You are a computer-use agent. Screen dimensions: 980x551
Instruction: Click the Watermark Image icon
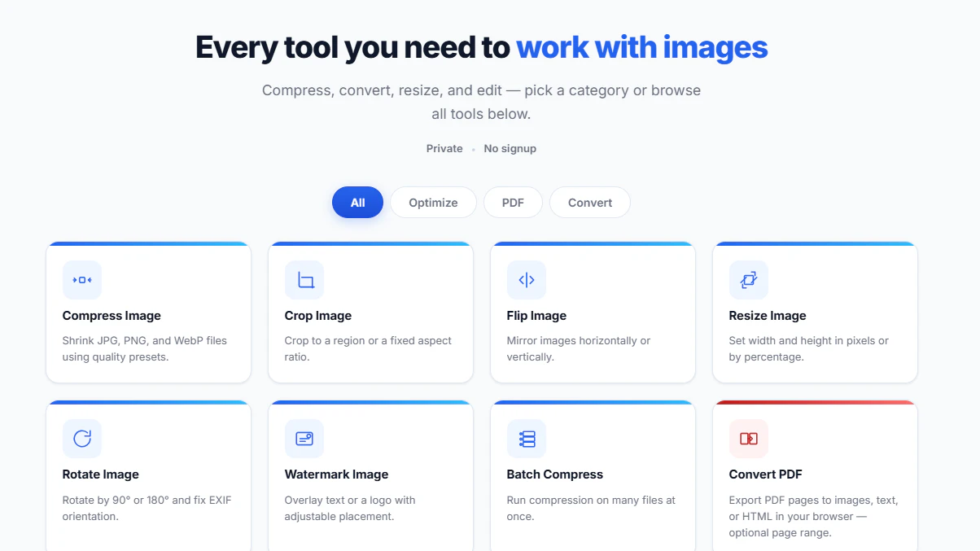[304, 438]
